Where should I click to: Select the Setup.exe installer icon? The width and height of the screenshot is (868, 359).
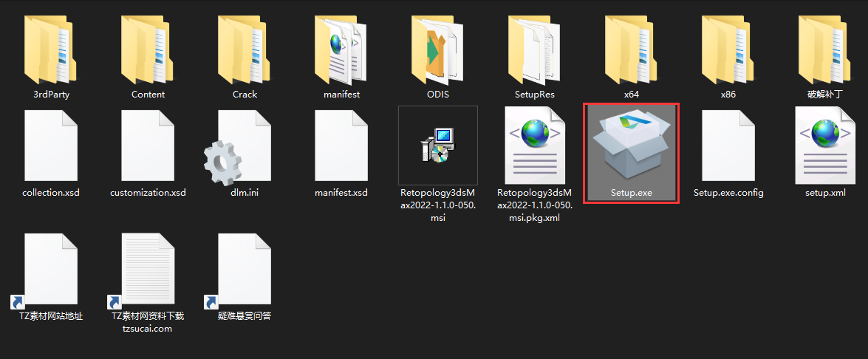tap(631, 147)
